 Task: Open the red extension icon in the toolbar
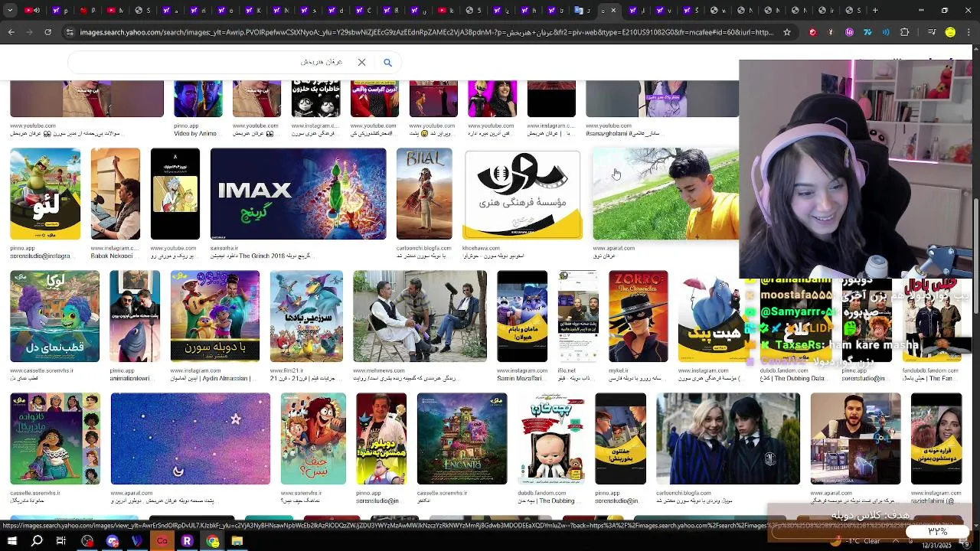pyautogui.click(x=812, y=32)
